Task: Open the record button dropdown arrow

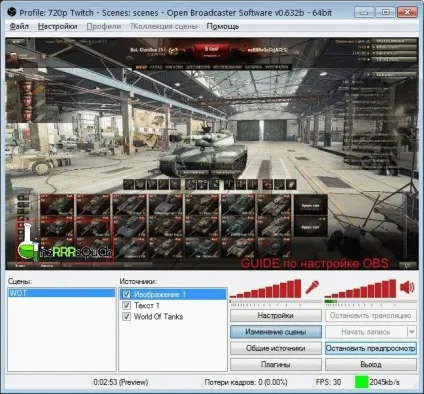Action: point(412,332)
